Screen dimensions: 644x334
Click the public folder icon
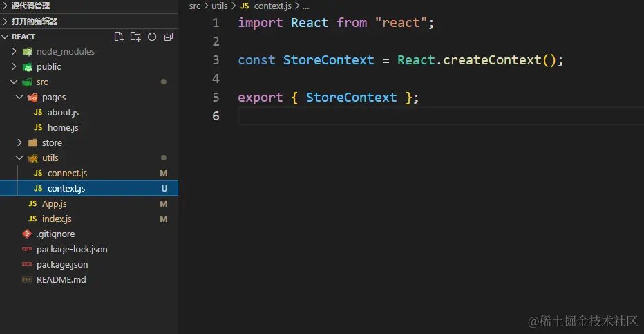click(28, 67)
